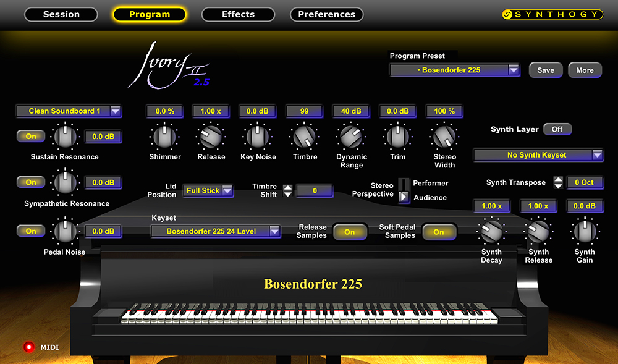The height and width of the screenshot is (364, 618).
Task: Select Performer stereo perspective button
Action: pos(404,184)
